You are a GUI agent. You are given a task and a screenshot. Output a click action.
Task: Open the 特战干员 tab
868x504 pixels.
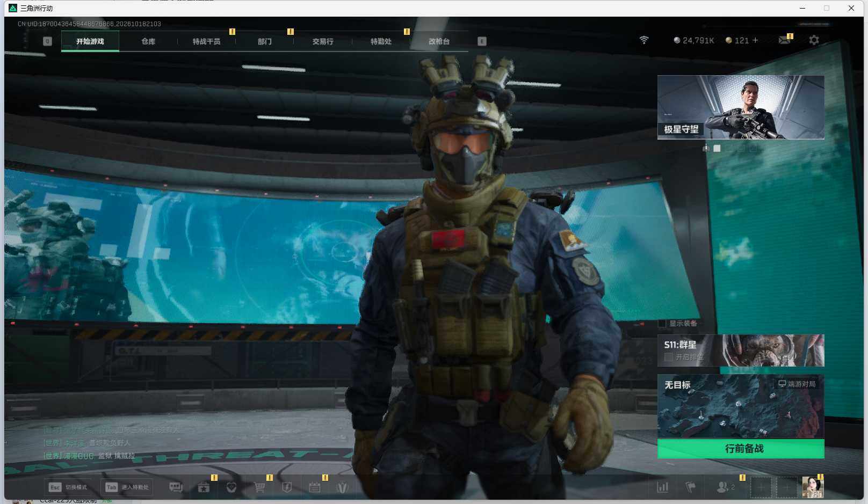click(x=206, y=41)
